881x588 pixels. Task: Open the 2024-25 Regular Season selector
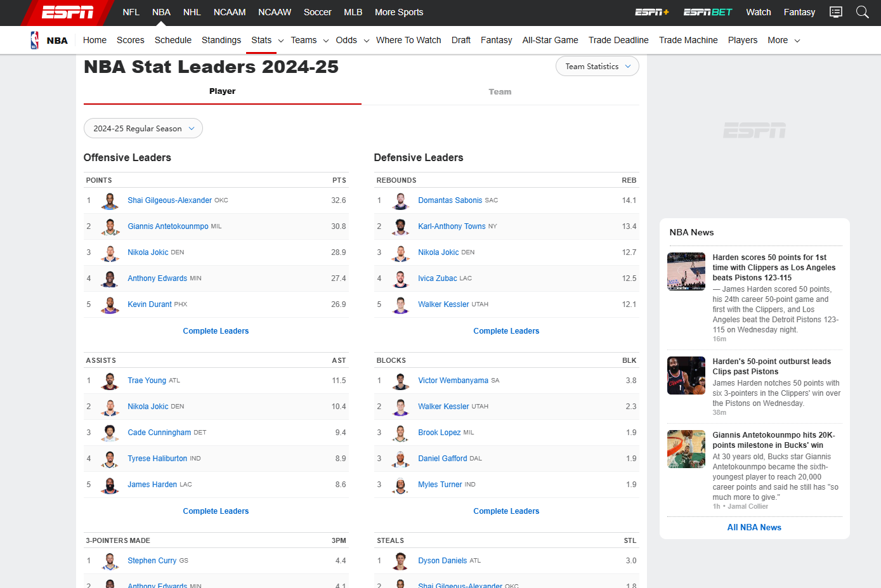click(143, 128)
